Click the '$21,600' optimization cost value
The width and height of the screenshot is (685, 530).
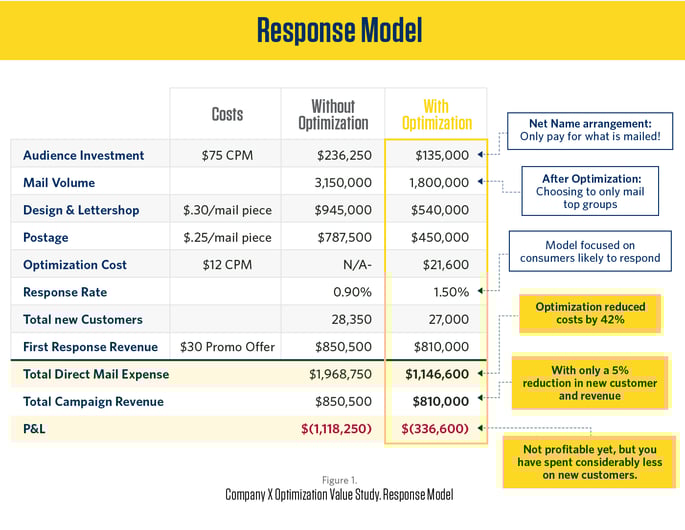[x=446, y=265]
